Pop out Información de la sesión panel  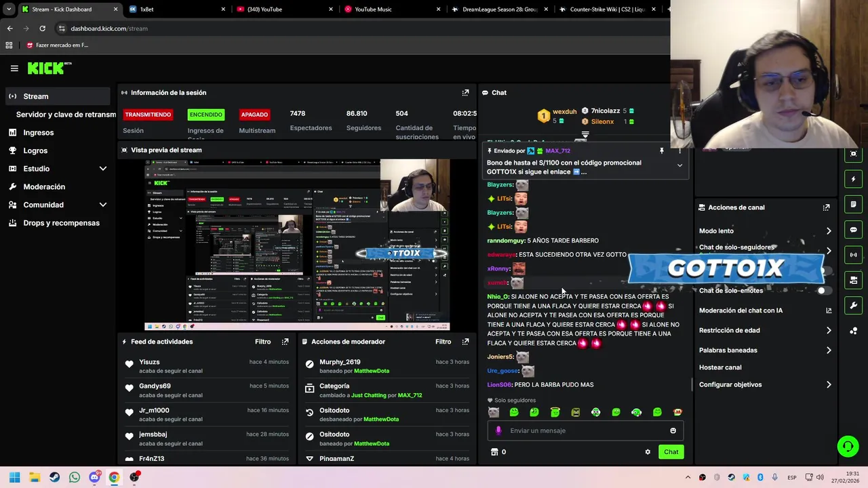[465, 93]
